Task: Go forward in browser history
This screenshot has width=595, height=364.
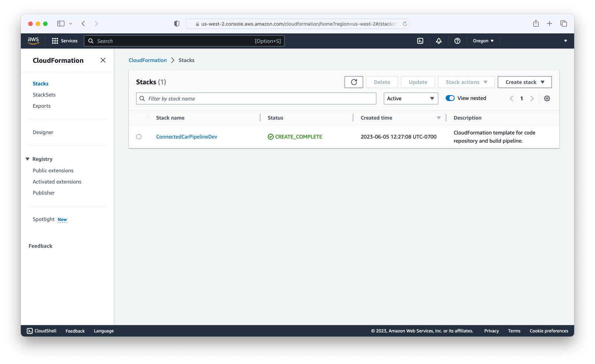Action: point(96,23)
